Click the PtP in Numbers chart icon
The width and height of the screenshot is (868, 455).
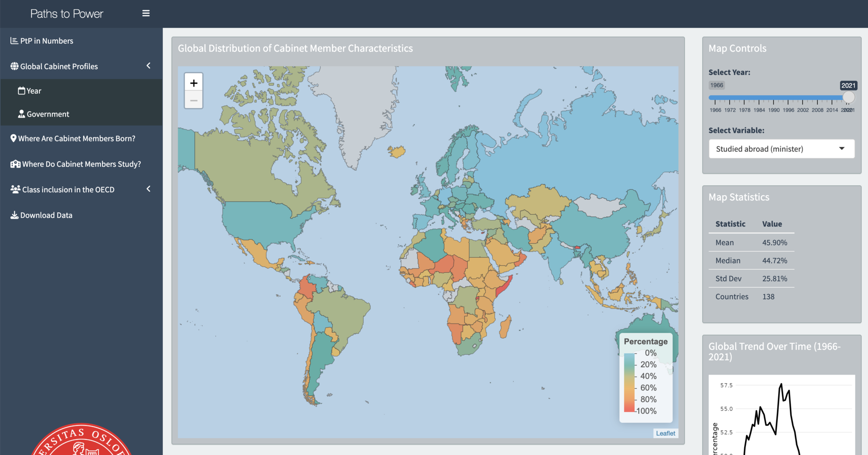coord(14,41)
